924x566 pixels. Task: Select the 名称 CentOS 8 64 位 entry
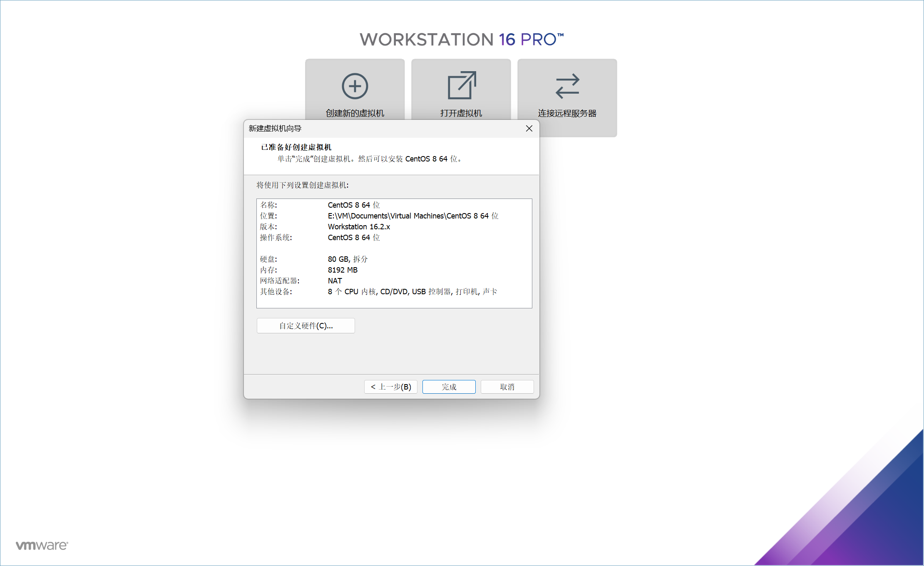354,205
